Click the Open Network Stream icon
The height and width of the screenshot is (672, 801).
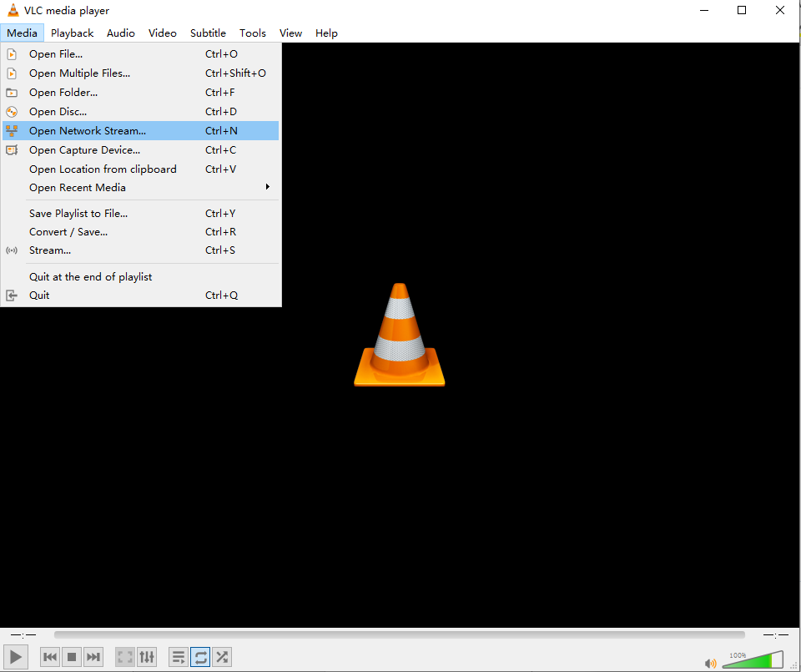pos(12,131)
